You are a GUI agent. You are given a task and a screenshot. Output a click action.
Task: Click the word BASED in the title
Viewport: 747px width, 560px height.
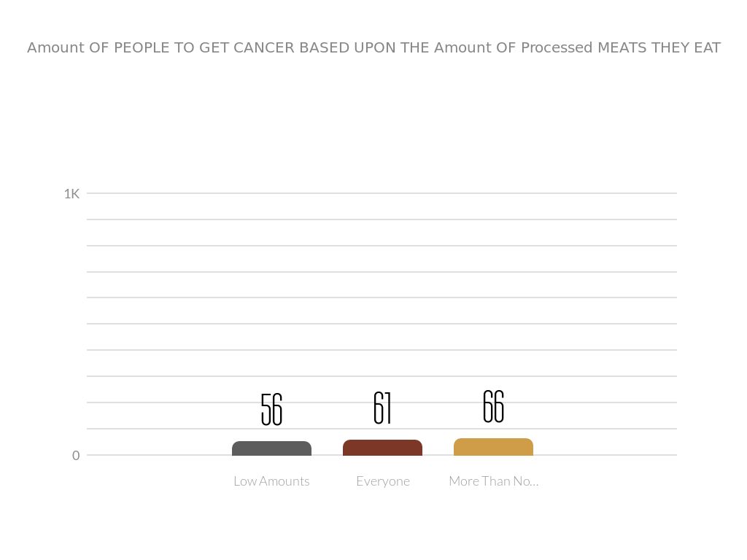click(320, 48)
